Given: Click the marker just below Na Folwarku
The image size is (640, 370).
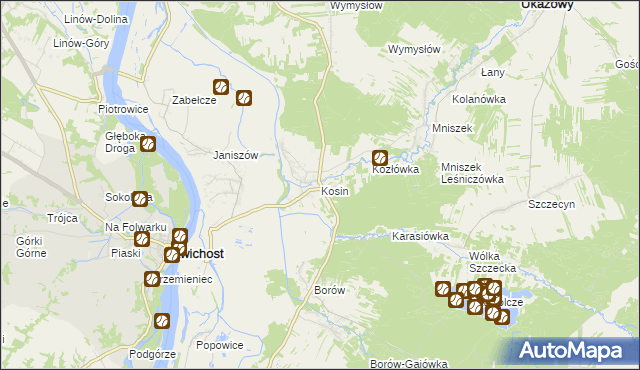Looking at the screenshot, I should [142, 239].
